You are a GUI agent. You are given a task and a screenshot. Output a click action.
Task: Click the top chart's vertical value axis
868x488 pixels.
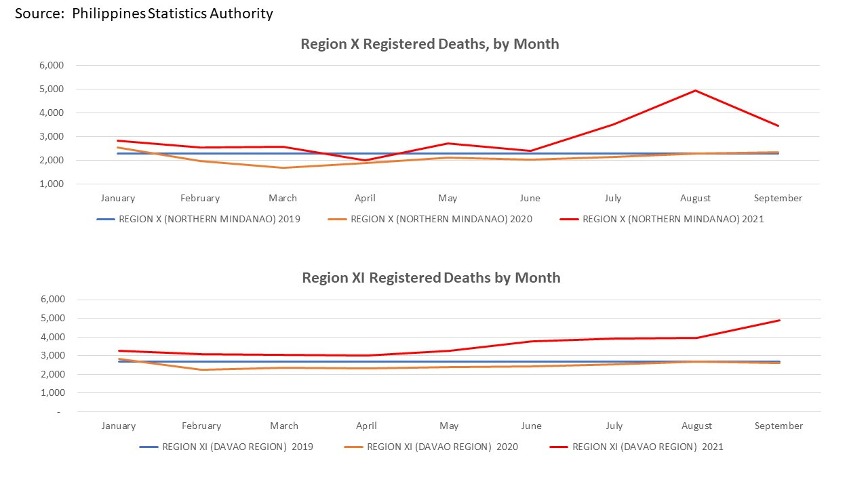54,124
